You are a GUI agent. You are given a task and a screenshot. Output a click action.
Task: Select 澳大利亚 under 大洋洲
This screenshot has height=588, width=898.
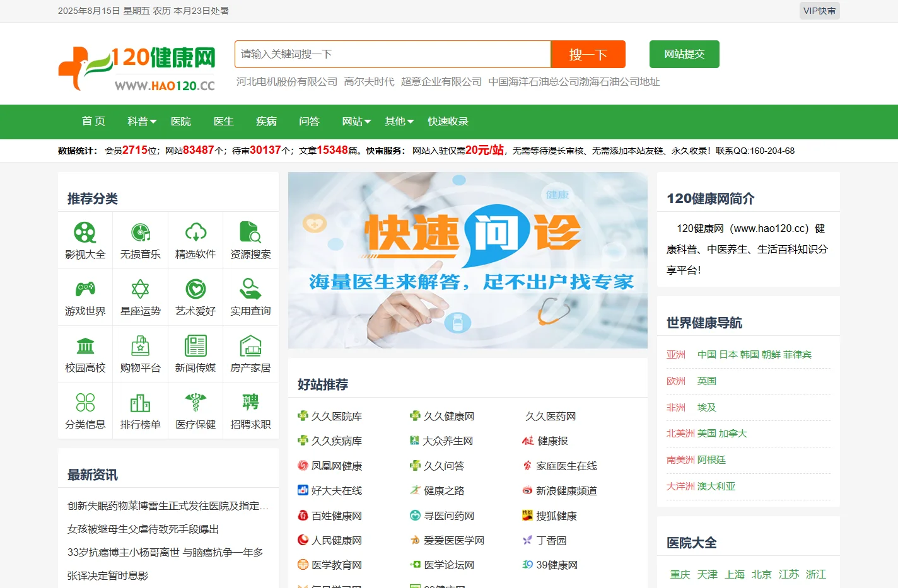(716, 487)
